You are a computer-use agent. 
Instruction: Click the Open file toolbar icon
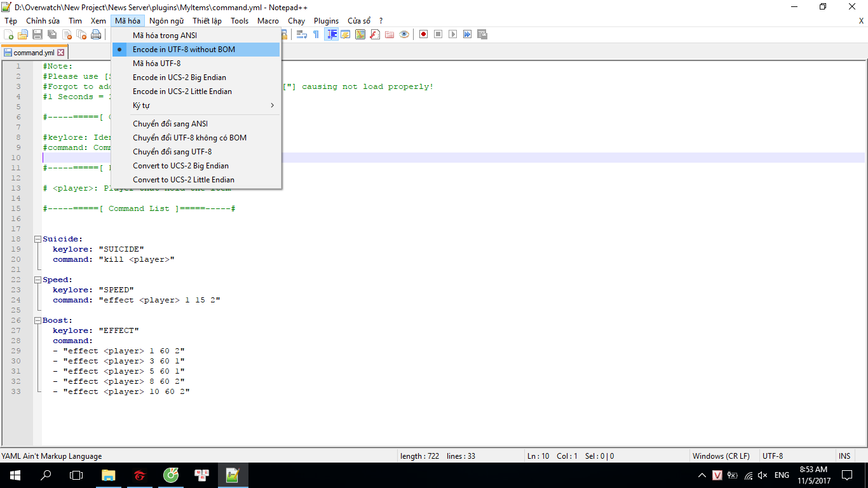[23, 34]
